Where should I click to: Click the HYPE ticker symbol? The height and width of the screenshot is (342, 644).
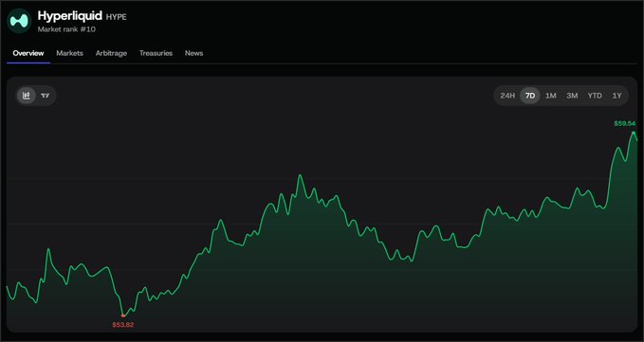[x=117, y=17]
